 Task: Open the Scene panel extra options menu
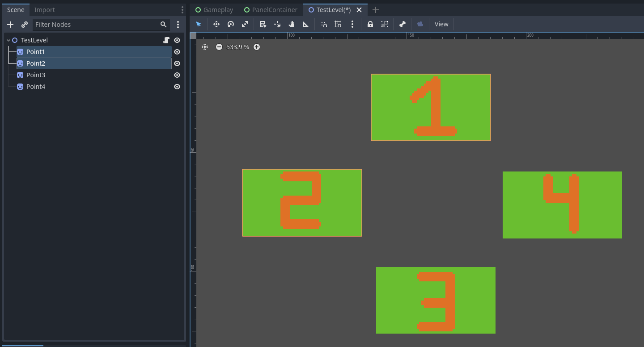pos(178,25)
